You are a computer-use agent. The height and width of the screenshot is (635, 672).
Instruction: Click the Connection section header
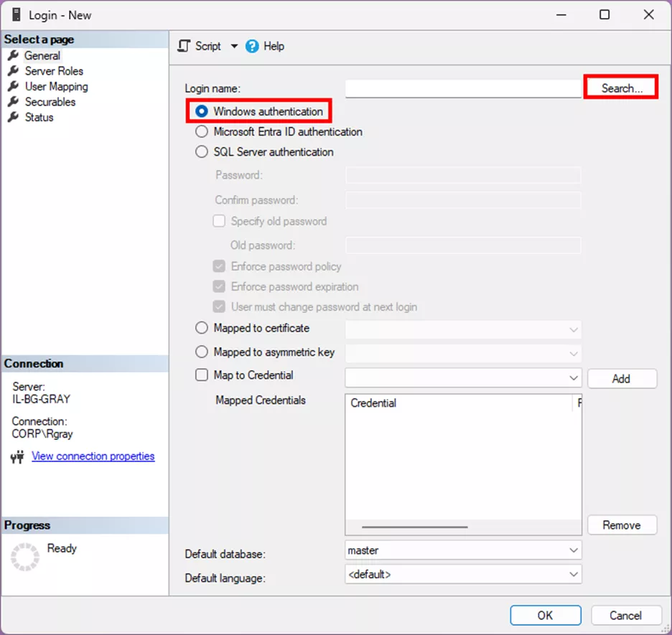85,364
